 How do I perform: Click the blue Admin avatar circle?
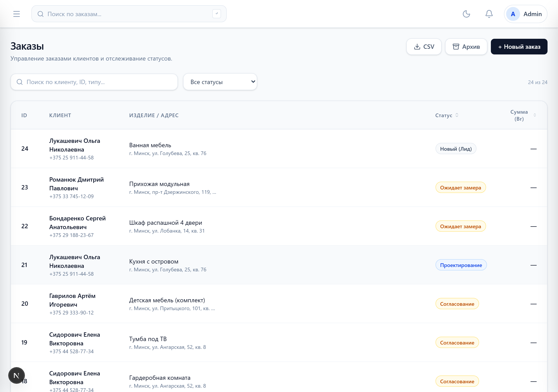coord(513,14)
